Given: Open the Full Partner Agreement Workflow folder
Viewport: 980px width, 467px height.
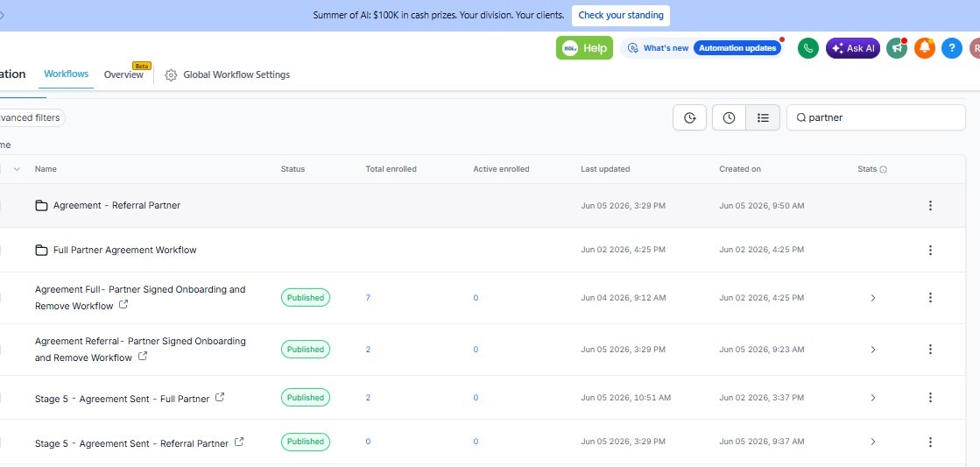Looking at the screenshot, I should tap(125, 250).
